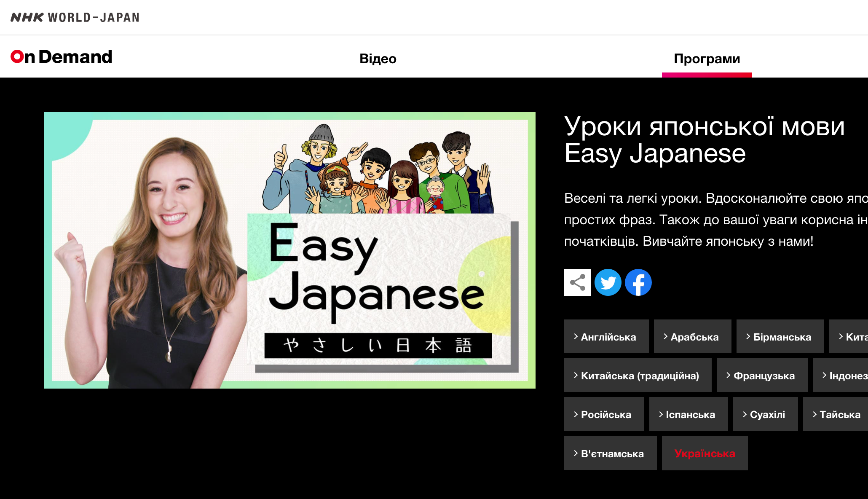The height and width of the screenshot is (499, 868).
Task: Open the В'єтнамська language version
Action: [x=610, y=453]
